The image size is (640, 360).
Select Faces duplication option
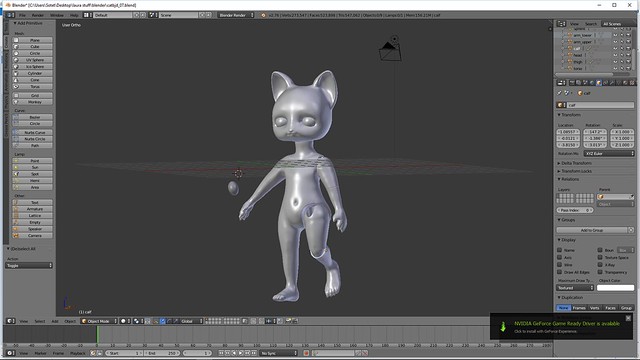(610, 308)
